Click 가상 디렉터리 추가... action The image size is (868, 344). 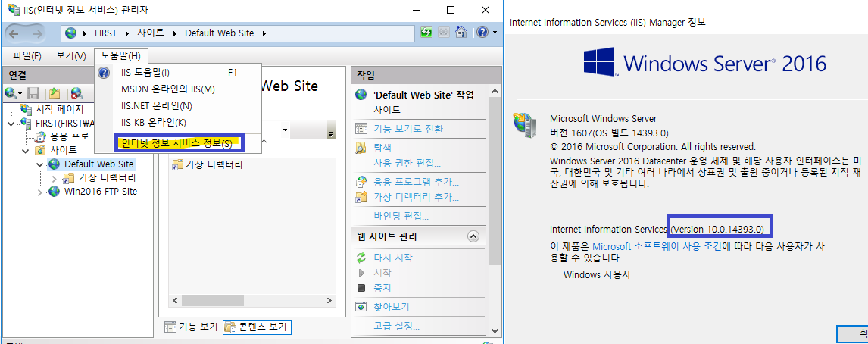[417, 197]
